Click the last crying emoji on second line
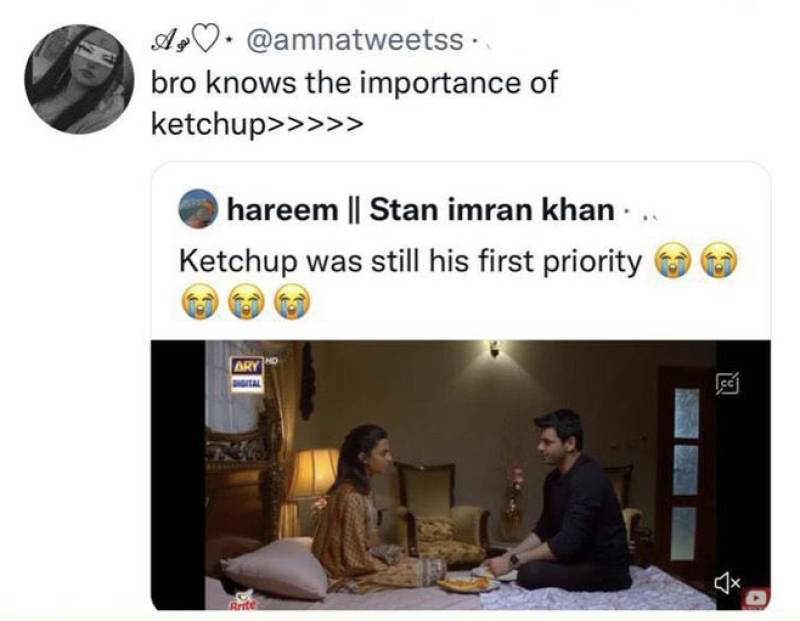Screen dimensions: 800x621 coord(291,301)
